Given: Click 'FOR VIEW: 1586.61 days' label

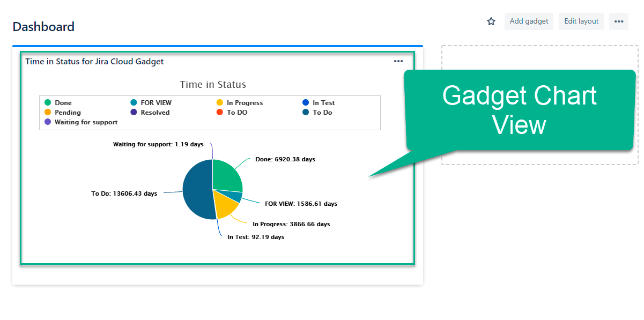Looking at the screenshot, I should coord(301,204).
